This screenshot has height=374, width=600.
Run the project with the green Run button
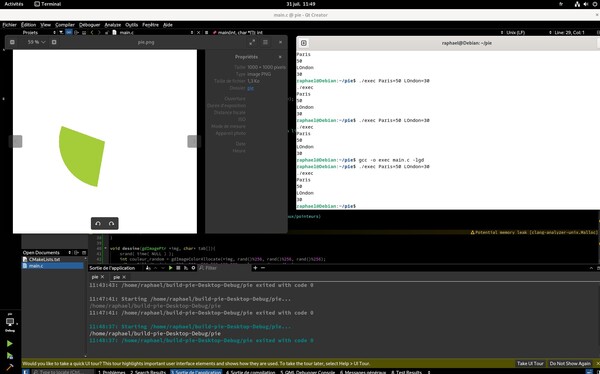[x=10, y=343]
